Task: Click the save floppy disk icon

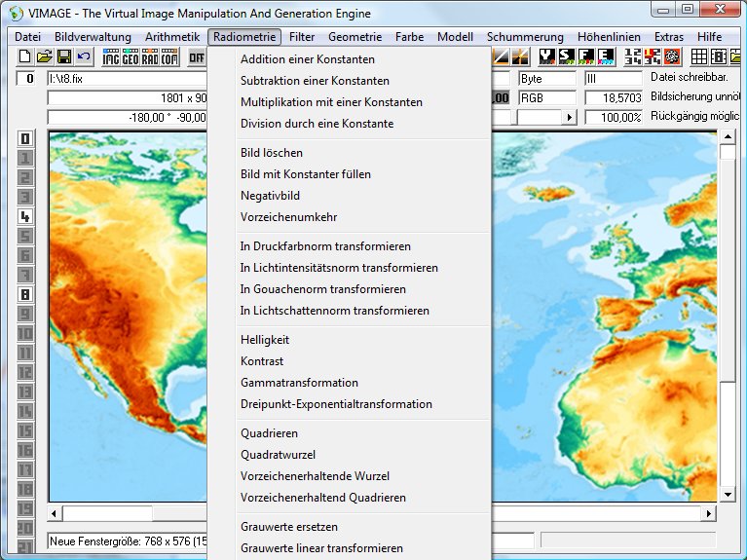Action: (63, 57)
